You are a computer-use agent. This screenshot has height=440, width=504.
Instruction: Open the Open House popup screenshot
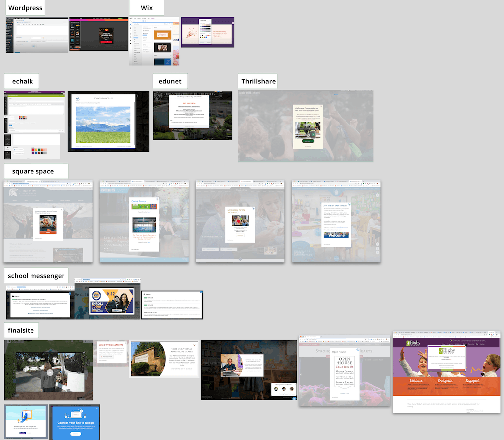345,370
